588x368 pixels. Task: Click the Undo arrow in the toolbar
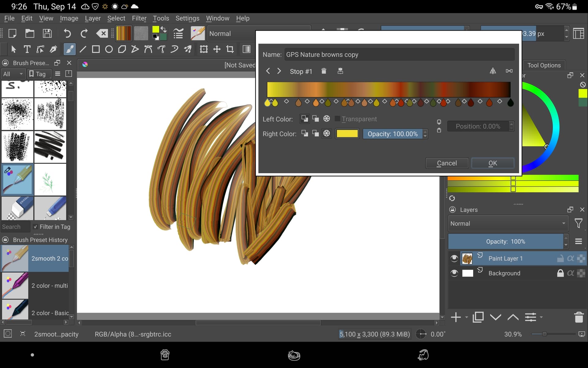click(x=67, y=33)
